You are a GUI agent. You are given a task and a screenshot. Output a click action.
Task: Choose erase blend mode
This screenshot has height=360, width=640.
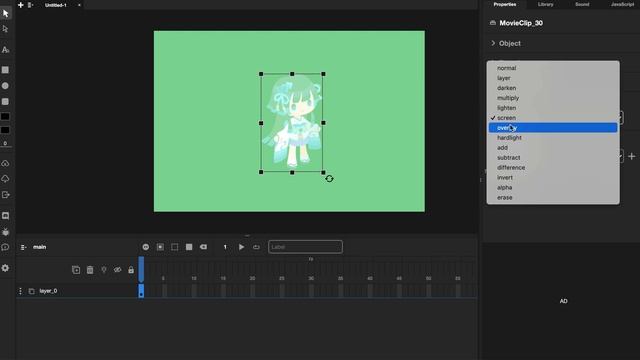click(553, 198)
